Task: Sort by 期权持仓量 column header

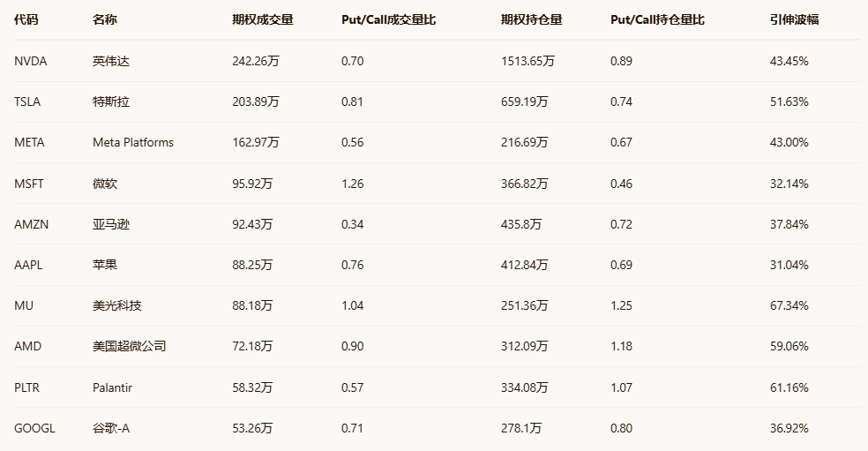Action: (x=531, y=19)
